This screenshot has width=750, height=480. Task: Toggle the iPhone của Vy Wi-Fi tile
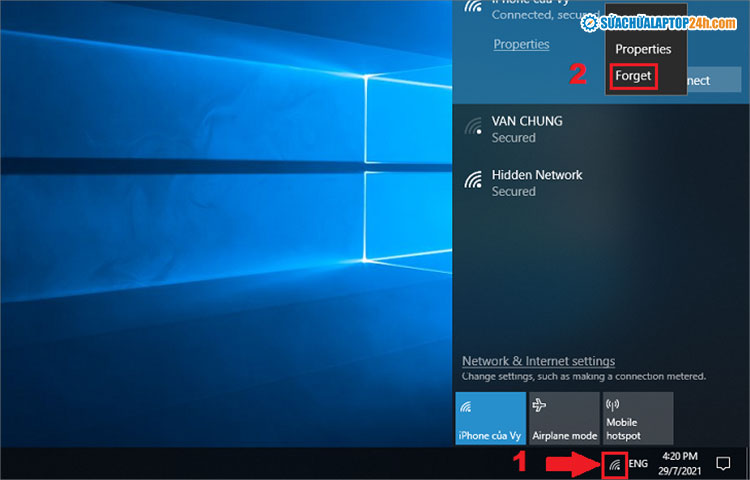[x=490, y=418]
